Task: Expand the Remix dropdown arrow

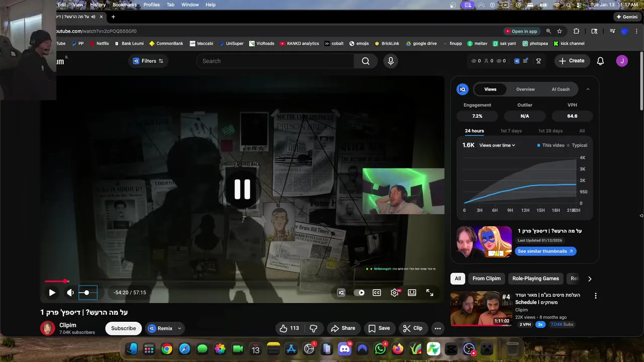Action: [x=180, y=328]
